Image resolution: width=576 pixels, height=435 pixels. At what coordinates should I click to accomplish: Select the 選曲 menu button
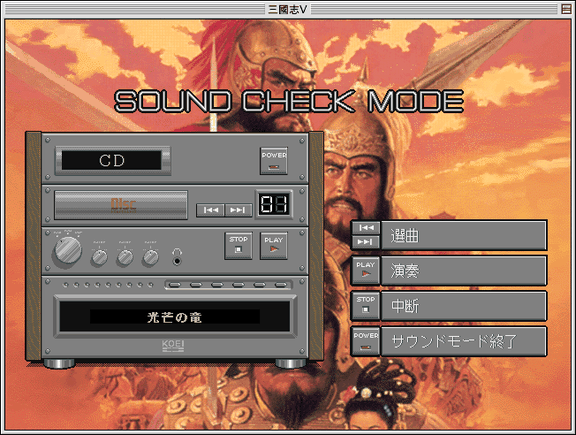point(464,236)
